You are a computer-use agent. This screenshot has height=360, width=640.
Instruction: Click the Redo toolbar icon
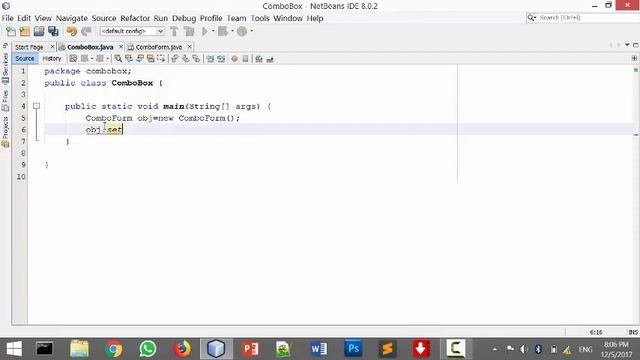click(x=86, y=31)
